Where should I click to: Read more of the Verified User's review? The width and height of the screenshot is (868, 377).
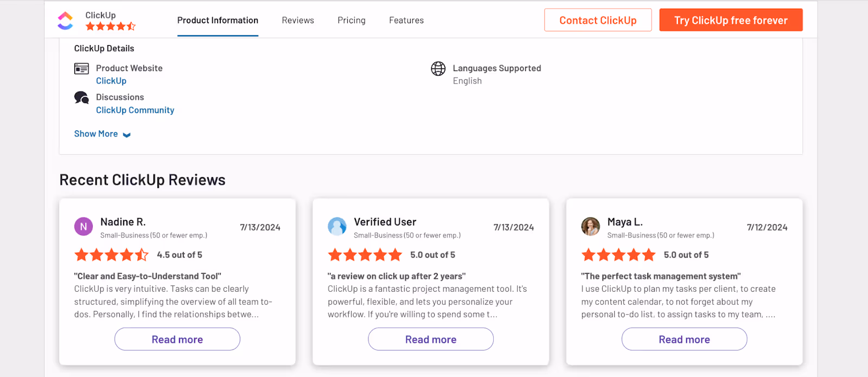click(431, 339)
